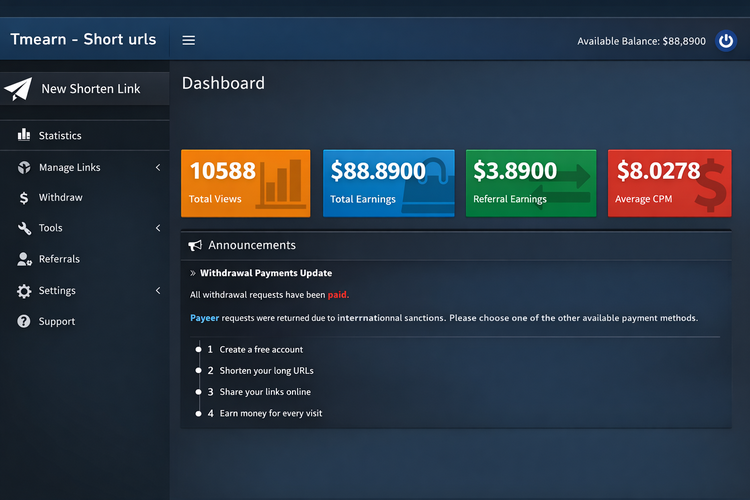The image size is (750, 500).
Task: Click the Announcements heading text
Action: click(252, 245)
